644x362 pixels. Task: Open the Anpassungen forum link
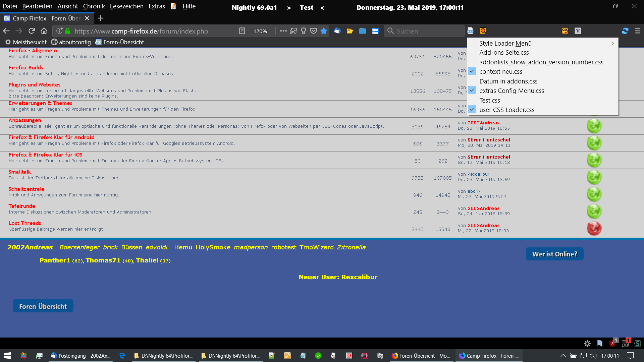(25, 120)
